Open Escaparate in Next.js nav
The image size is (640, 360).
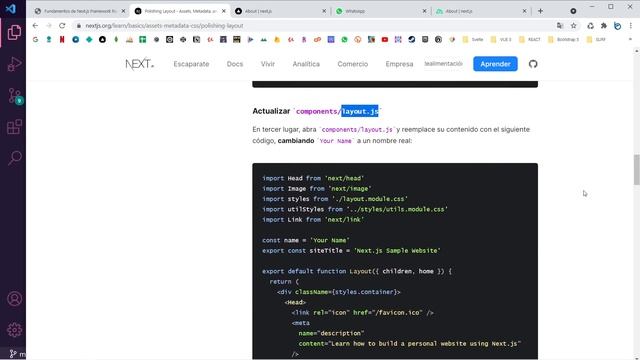pos(191,64)
